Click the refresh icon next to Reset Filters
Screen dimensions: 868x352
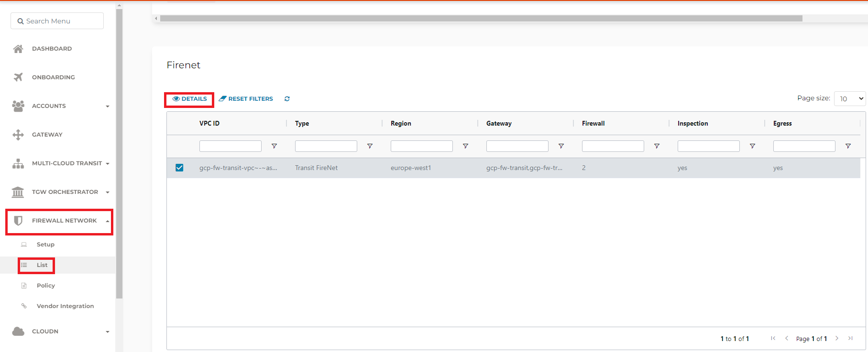pyautogui.click(x=287, y=99)
